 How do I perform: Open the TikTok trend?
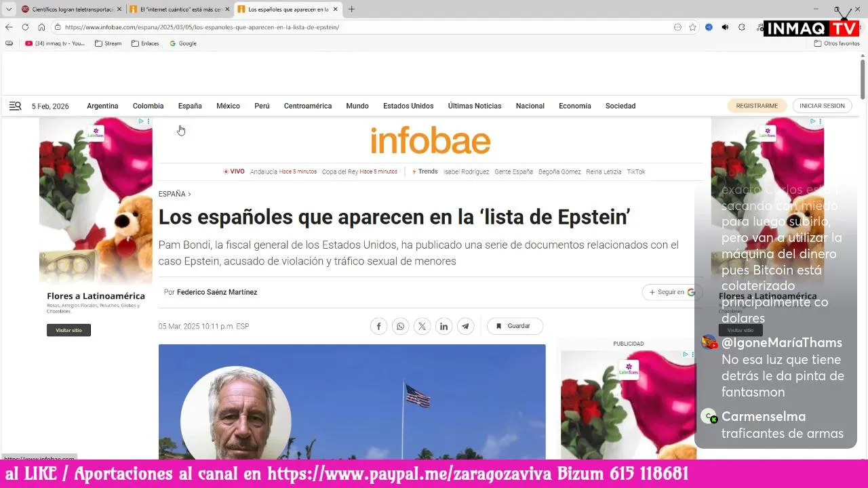point(636,171)
